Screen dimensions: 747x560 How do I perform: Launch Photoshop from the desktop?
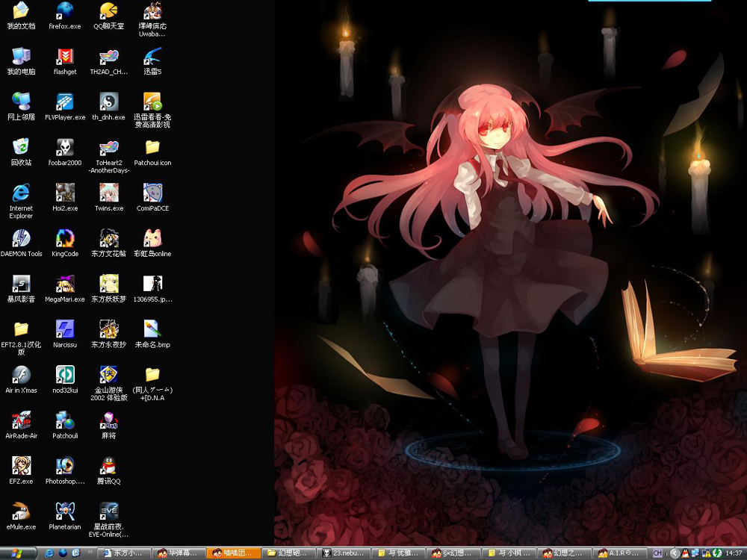tap(65, 471)
